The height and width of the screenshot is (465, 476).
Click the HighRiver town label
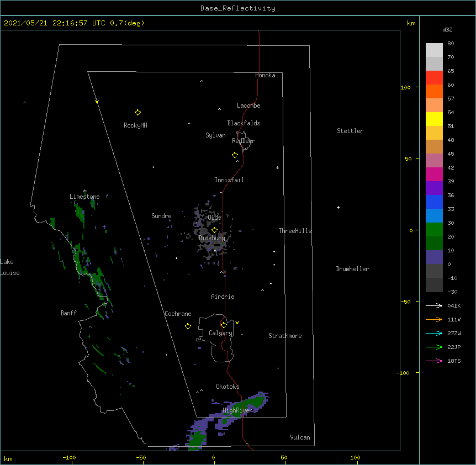tap(237, 410)
